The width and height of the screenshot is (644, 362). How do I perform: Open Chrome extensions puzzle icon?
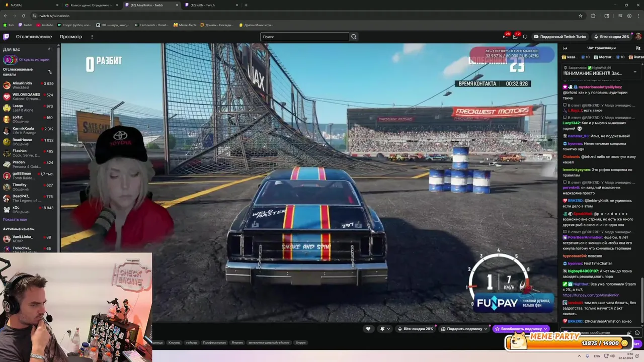593,16
